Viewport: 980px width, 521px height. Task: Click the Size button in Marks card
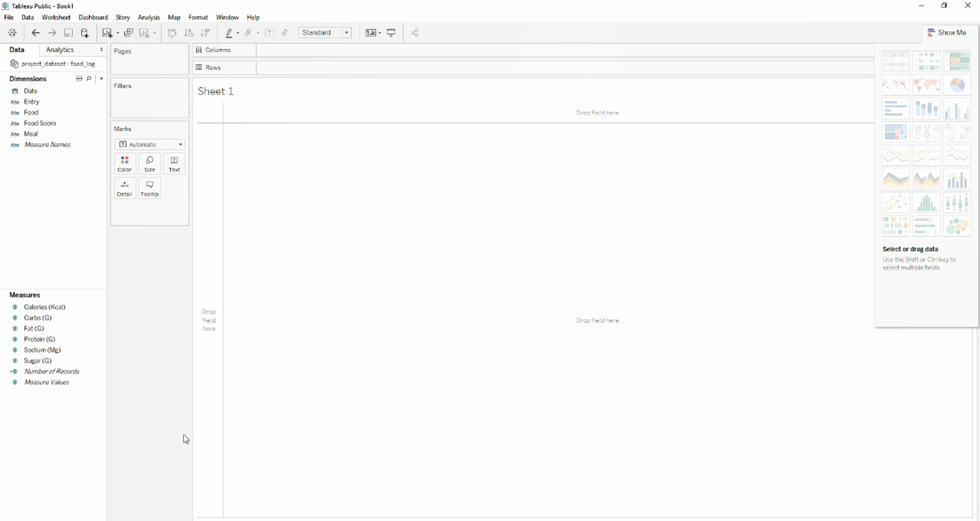click(x=149, y=163)
